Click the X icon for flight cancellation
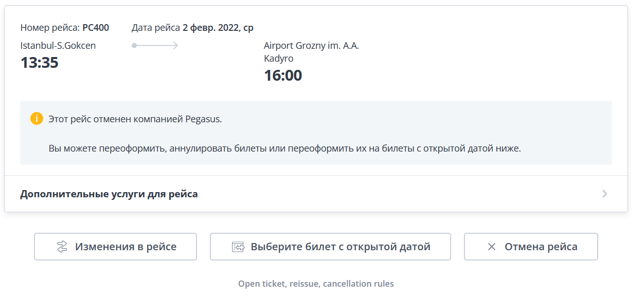This screenshot has width=644, height=298. pyautogui.click(x=492, y=247)
